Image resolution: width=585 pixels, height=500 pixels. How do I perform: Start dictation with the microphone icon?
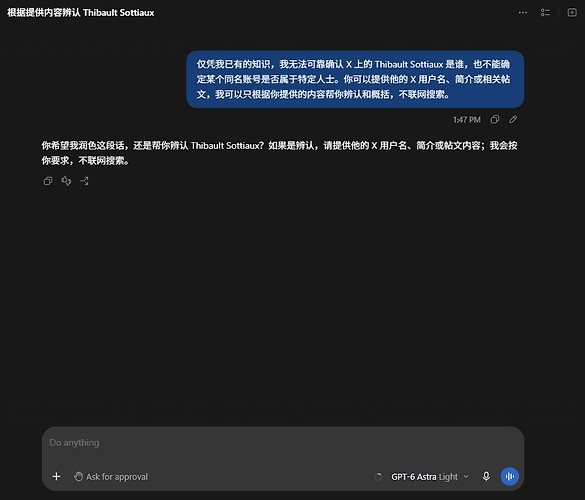(486, 476)
